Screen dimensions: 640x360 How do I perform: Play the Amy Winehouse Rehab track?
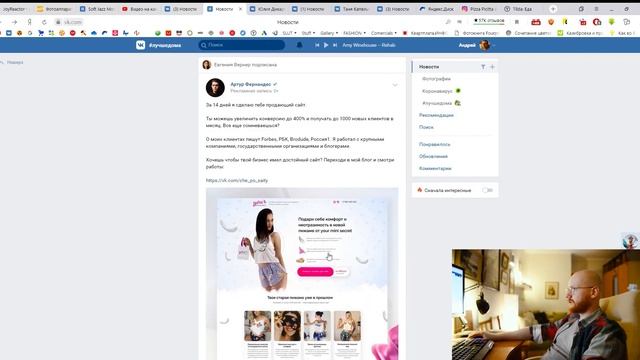point(326,45)
